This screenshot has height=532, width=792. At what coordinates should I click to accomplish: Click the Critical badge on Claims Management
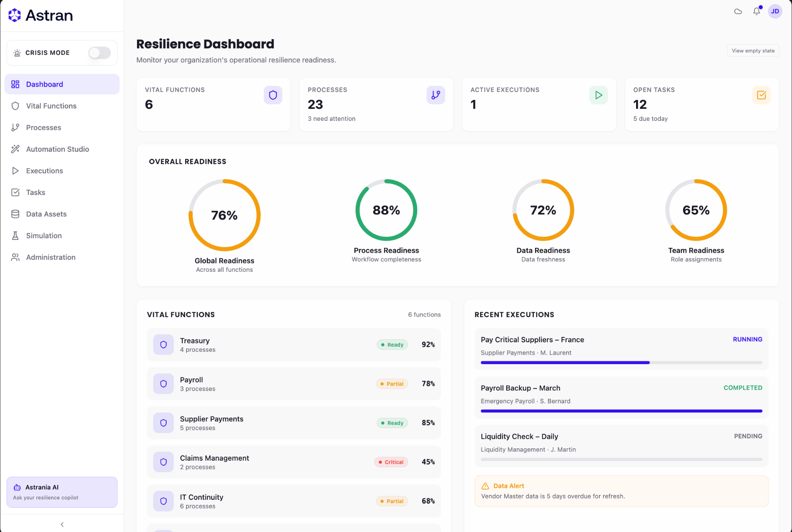(x=391, y=462)
